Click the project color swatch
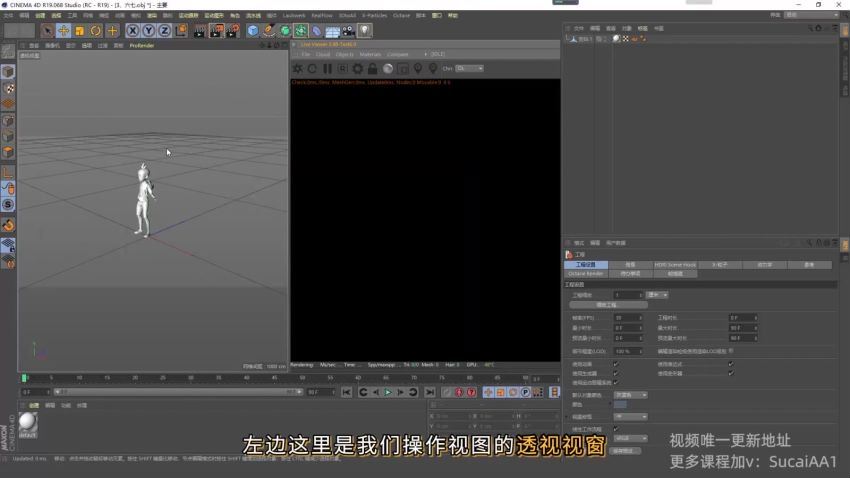Image resolution: width=850 pixels, height=478 pixels. pos(620,404)
